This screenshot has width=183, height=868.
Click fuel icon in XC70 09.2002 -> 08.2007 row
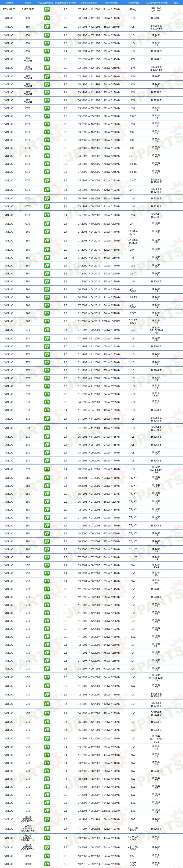point(47,847)
